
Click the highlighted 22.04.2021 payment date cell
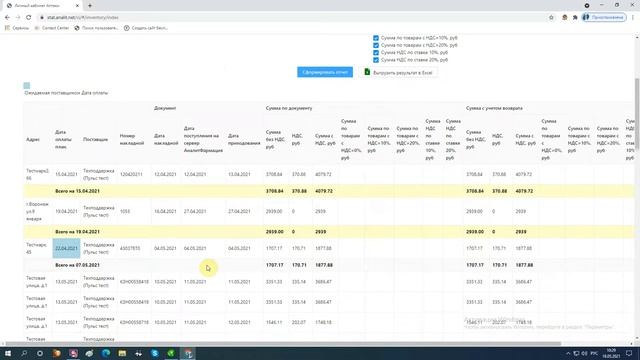pos(66,248)
